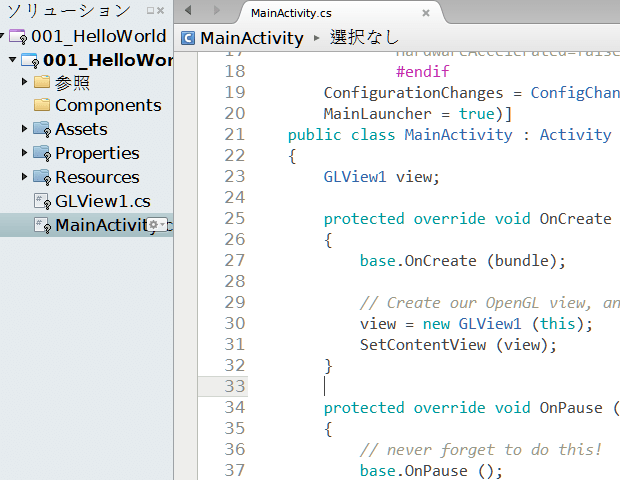Screen dimensions: 620x480
Task: Expand the Assets folder
Action: coord(25,129)
